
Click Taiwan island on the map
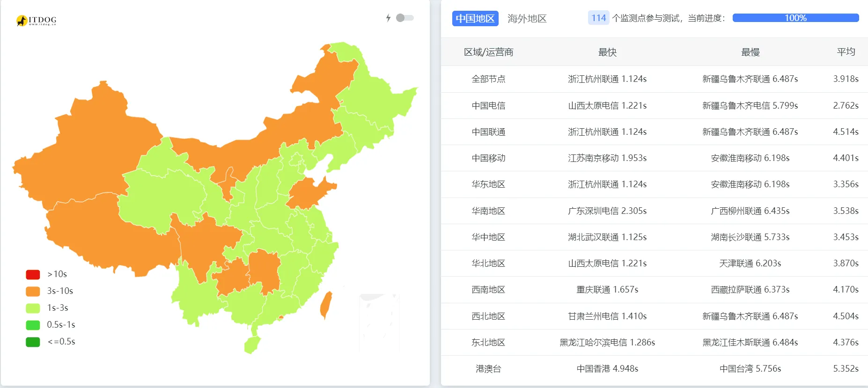tap(326, 305)
